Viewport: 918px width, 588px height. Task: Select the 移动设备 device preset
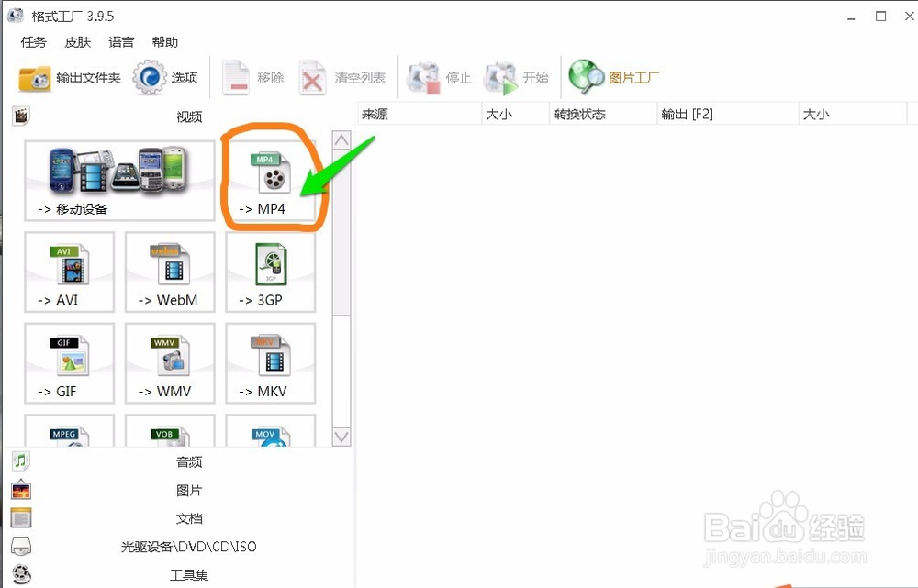tap(118, 180)
